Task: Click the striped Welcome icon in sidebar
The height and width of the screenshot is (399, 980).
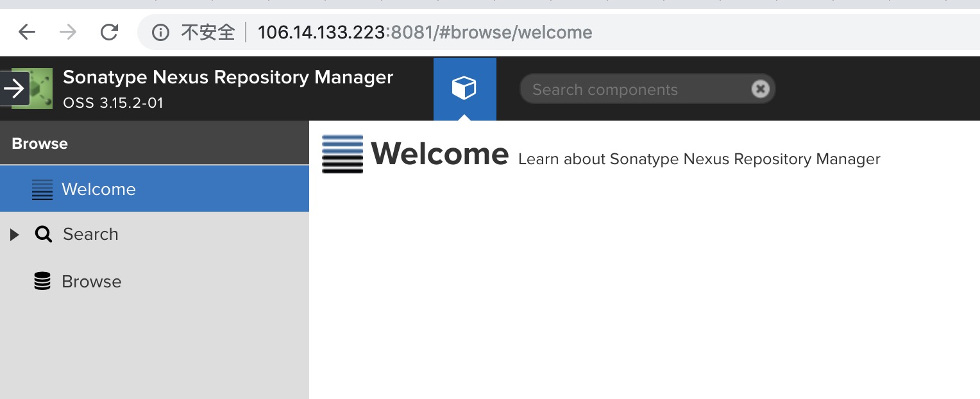Action: pos(42,189)
